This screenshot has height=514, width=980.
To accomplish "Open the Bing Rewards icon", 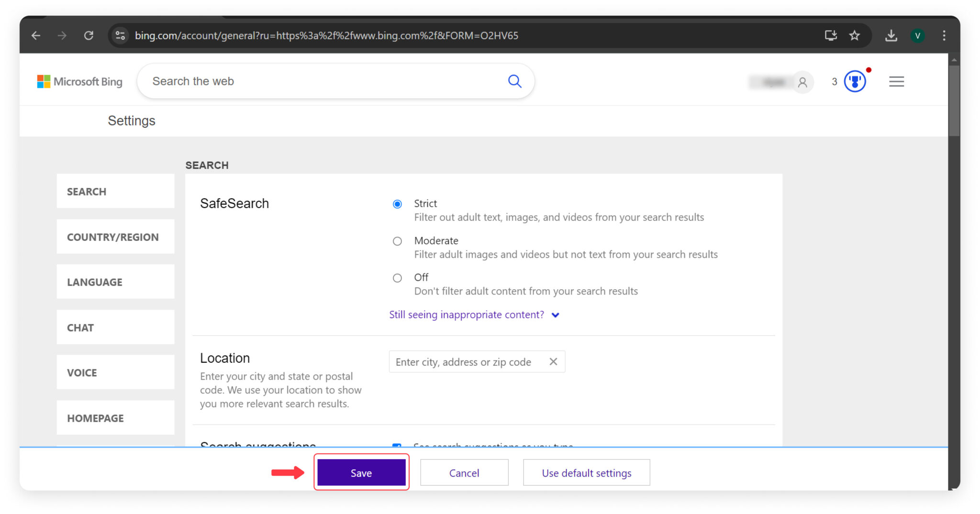I will pos(855,81).
